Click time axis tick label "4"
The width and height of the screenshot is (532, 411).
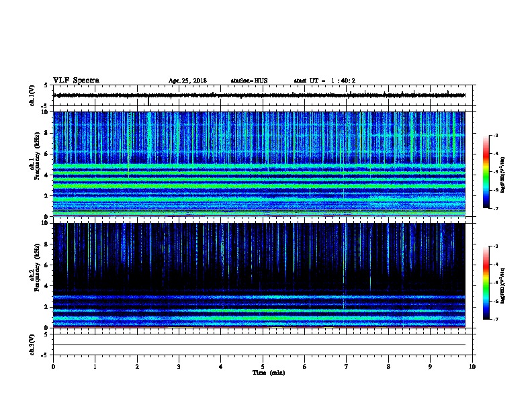[x=221, y=367]
